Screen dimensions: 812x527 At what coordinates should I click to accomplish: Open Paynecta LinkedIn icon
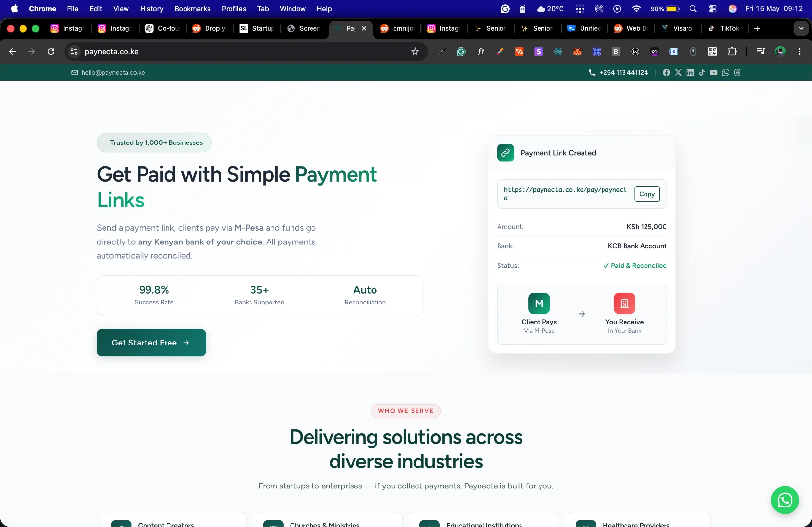[x=690, y=72]
